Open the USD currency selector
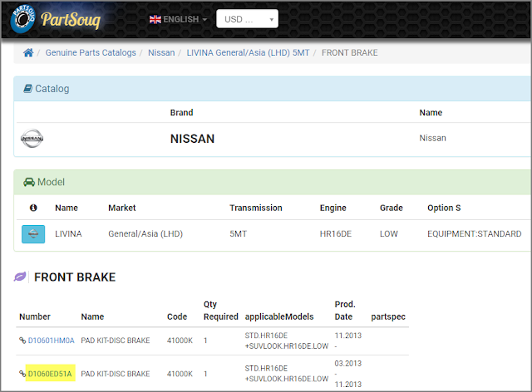532x392 pixels. click(x=248, y=19)
